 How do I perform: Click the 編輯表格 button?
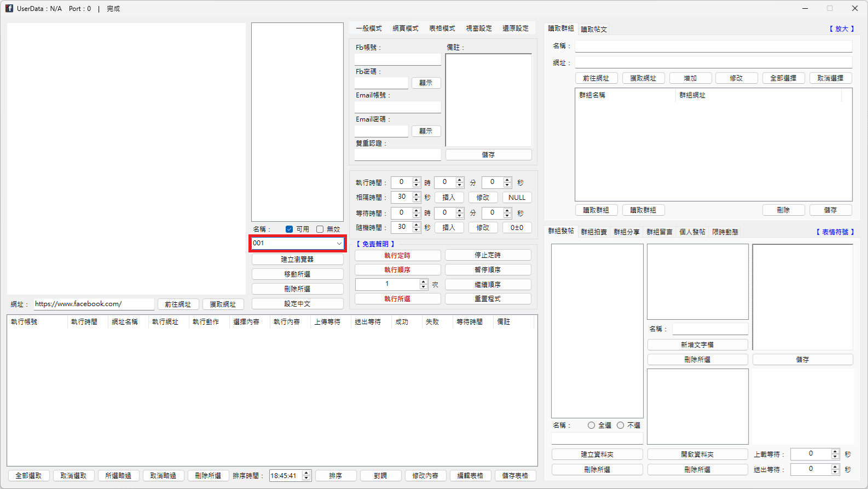(470, 476)
